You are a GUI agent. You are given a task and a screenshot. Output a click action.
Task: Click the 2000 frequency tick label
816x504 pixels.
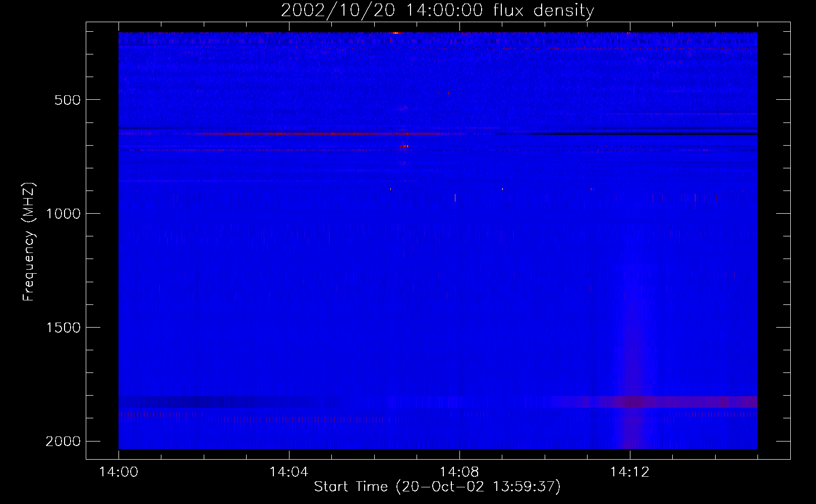tap(63, 442)
